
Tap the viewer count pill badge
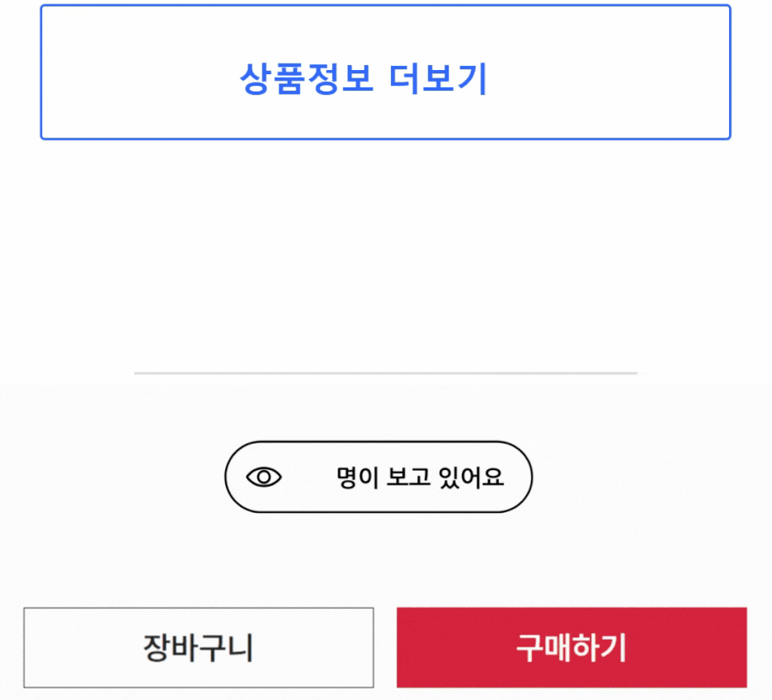point(379,477)
